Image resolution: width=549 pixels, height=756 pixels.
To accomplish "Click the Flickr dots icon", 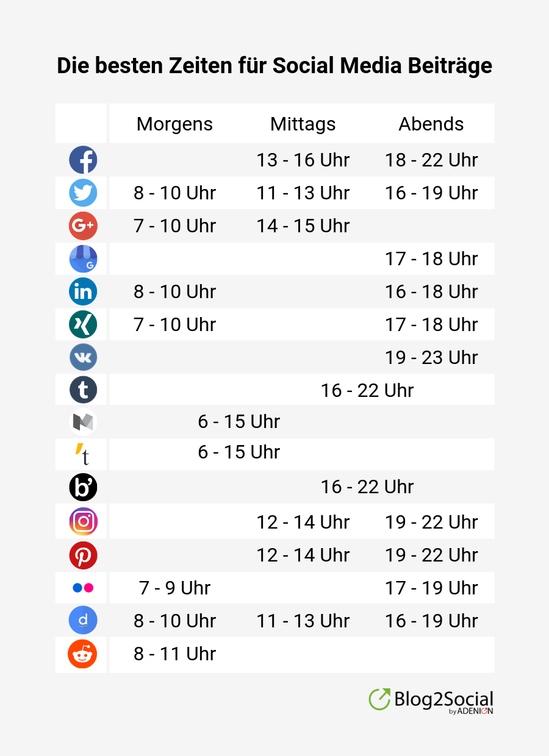I will (x=83, y=588).
